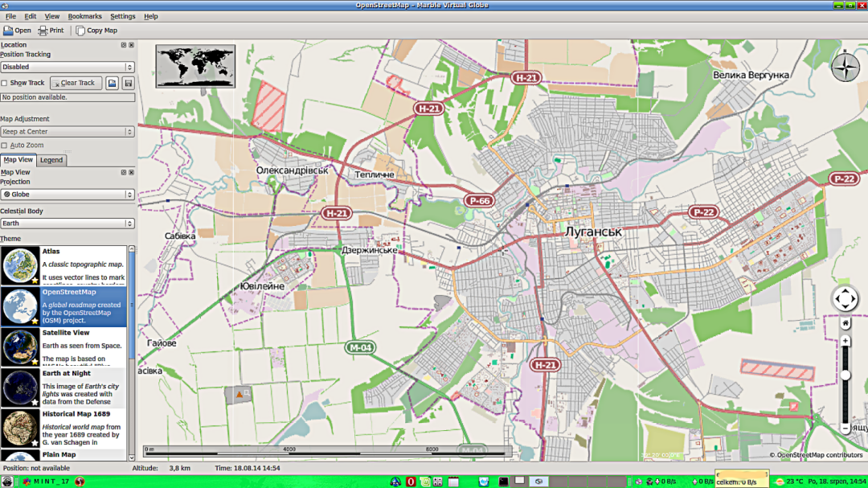Switch to the Map View tab
The image size is (868, 488).
tap(18, 159)
